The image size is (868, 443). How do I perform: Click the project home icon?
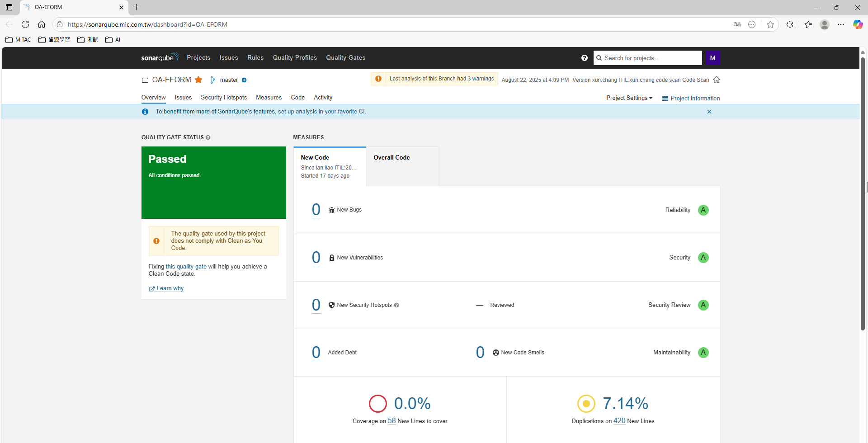717,80
